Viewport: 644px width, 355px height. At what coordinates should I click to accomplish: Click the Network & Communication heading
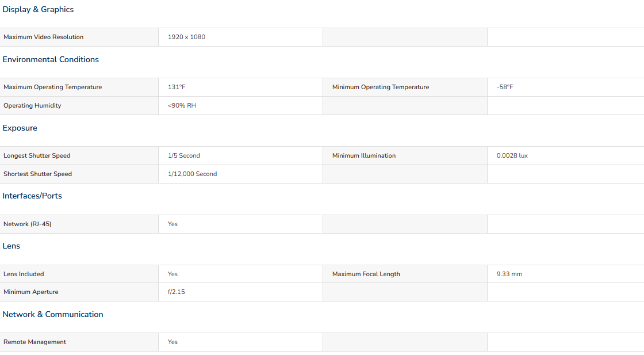click(x=53, y=315)
